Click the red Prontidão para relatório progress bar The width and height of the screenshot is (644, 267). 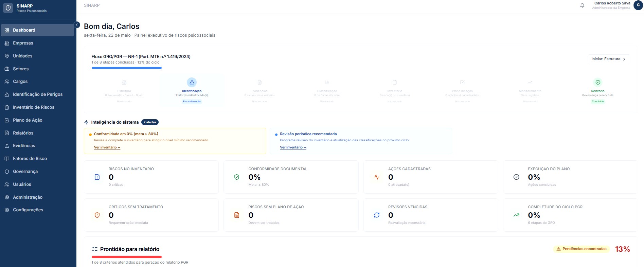[x=127, y=257]
